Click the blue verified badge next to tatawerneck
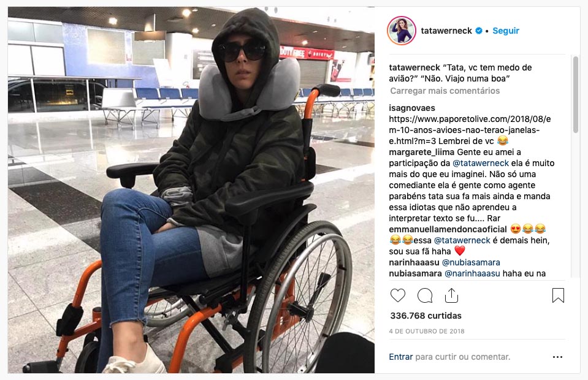This screenshot has height=380, width=588. (x=479, y=31)
